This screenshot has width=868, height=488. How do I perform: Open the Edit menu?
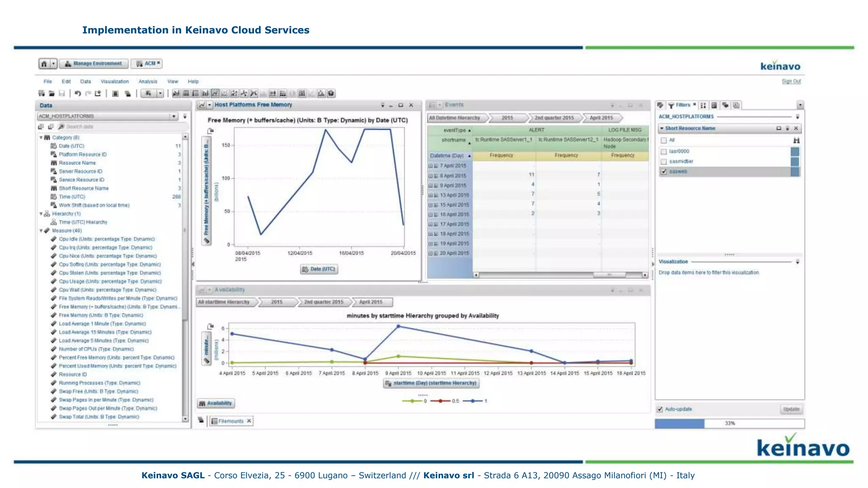(66, 81)
